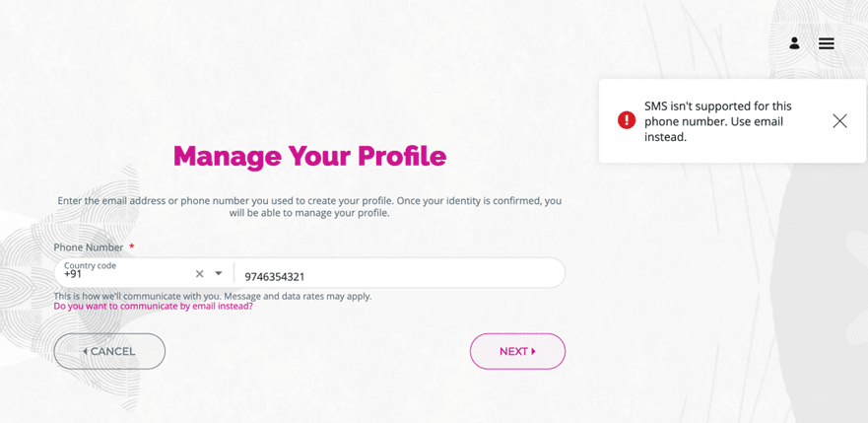
Task: Open the user profile icon
Action: (794, 43)
